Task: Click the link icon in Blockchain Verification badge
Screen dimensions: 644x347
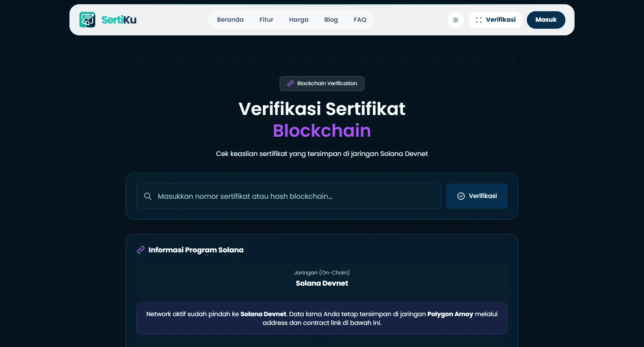Action: click(x=290, y=83)
